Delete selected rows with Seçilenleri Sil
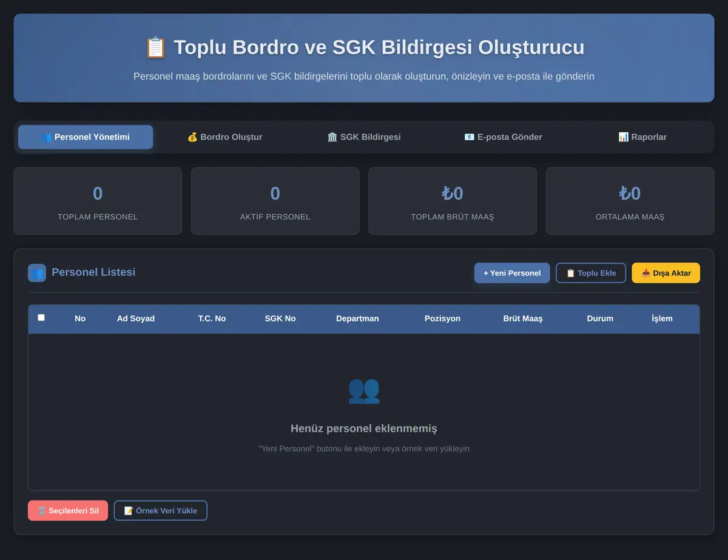The image size is (728, 560). pos(68,510)
